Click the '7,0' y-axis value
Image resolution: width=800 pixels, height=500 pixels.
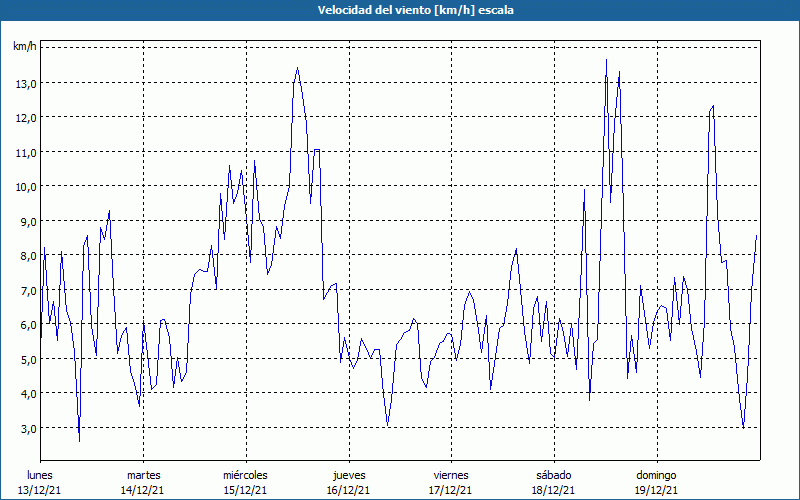pos(28,290)
